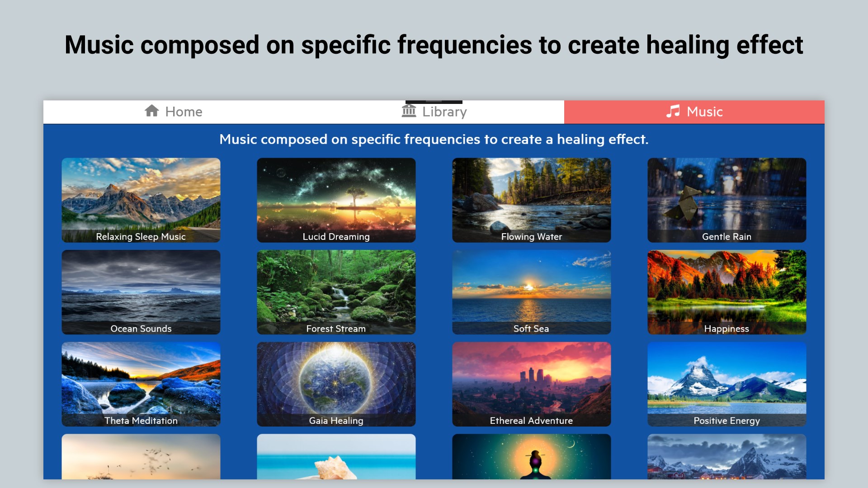Click the Music note icon
868x488 pixels.
673,111
